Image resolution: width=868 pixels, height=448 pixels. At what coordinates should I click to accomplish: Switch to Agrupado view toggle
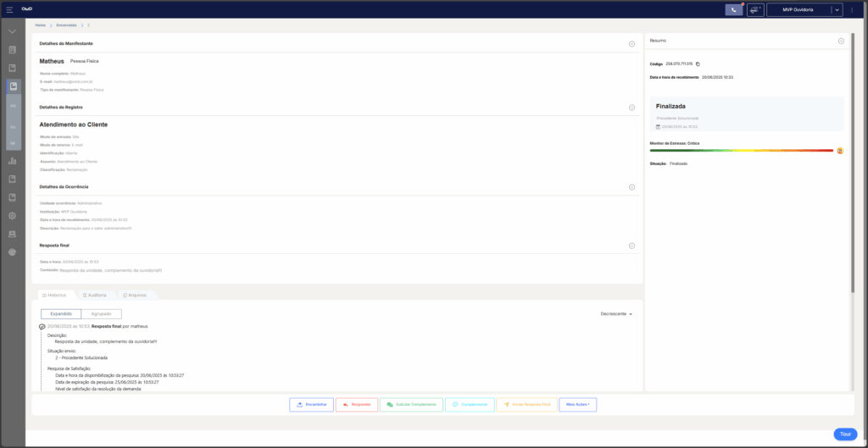101,313
